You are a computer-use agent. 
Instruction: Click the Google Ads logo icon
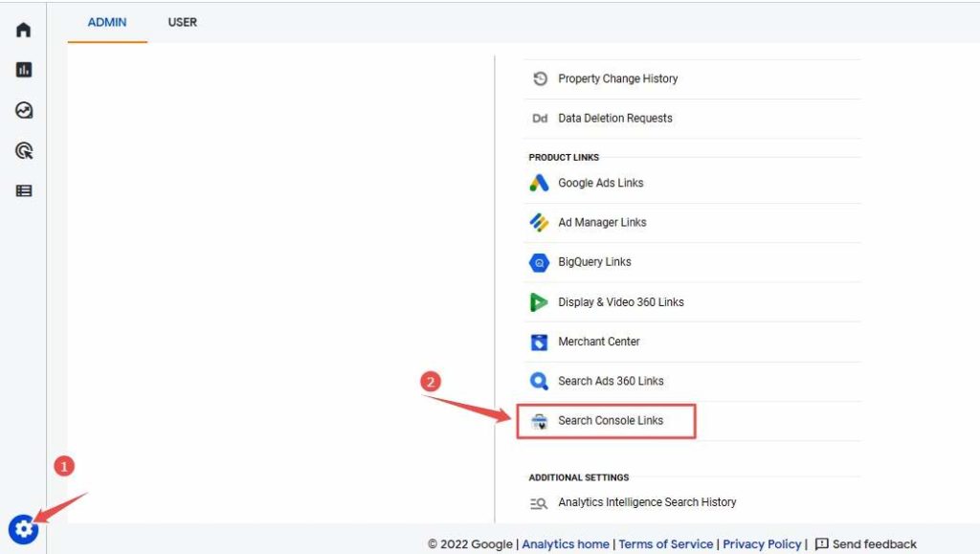pyautogui.click(x=539, y=183)
